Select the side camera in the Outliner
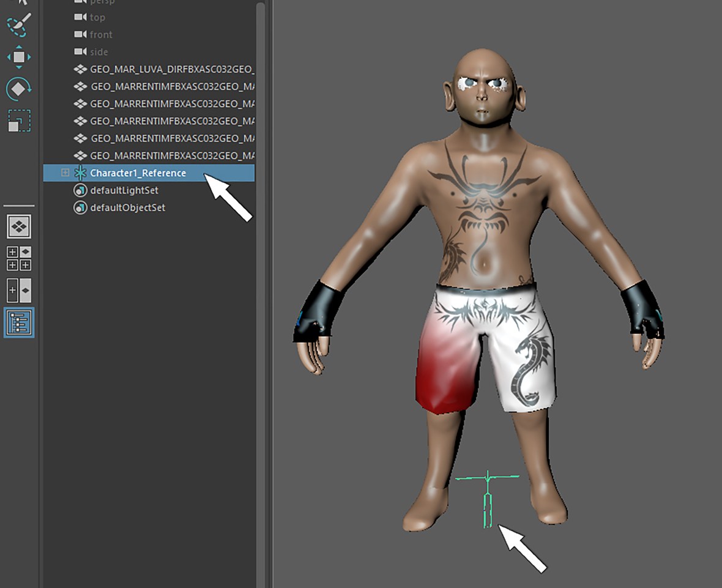Viewport: 722px width, 588px height. pos(98,51)
